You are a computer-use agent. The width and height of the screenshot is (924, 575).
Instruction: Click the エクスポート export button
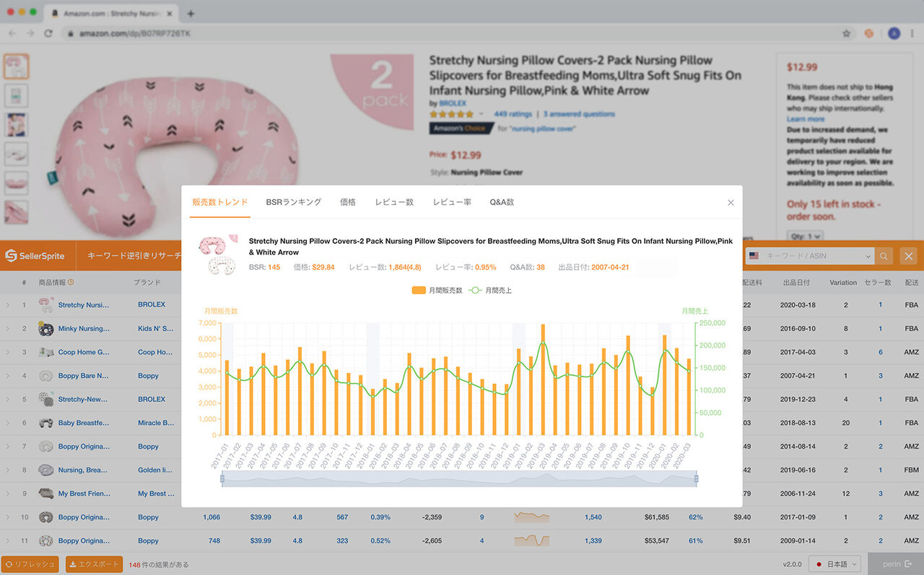[94, 564]
